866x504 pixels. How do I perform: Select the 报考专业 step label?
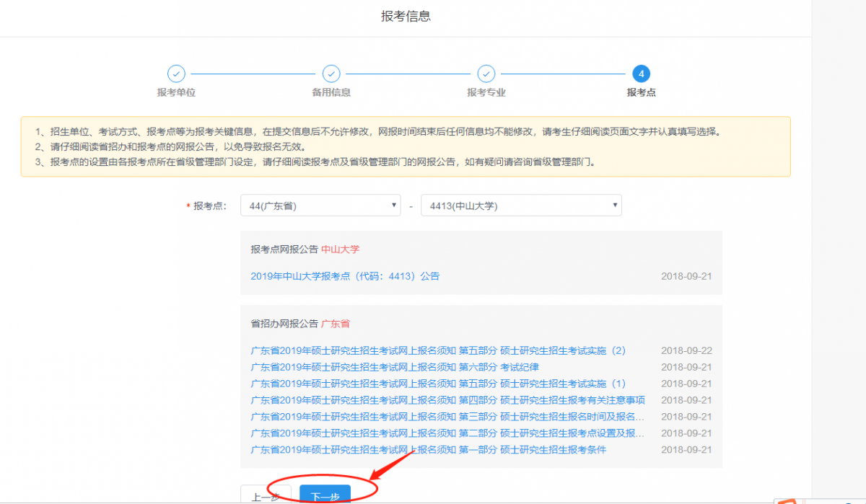(x=486, y=92)
